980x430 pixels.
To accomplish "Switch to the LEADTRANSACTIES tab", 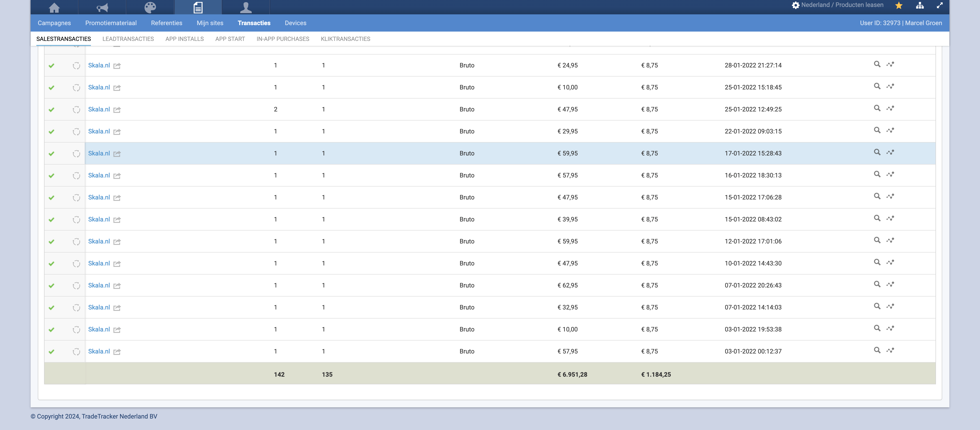I will (128, 39).
